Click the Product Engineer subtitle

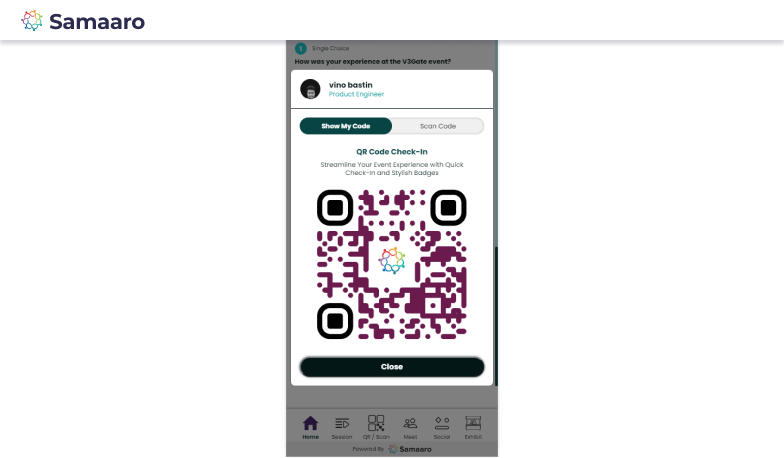(356, 94)
